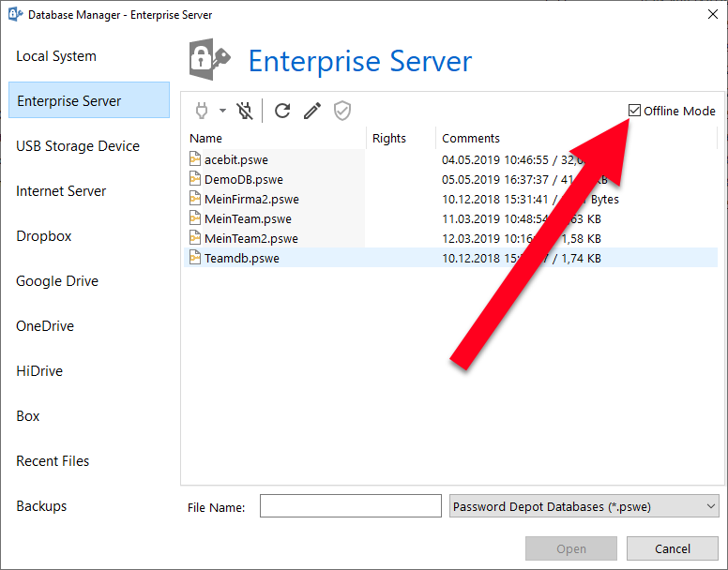Click the Disconnect plug icon
728x570 pixels.
point(245,111)
